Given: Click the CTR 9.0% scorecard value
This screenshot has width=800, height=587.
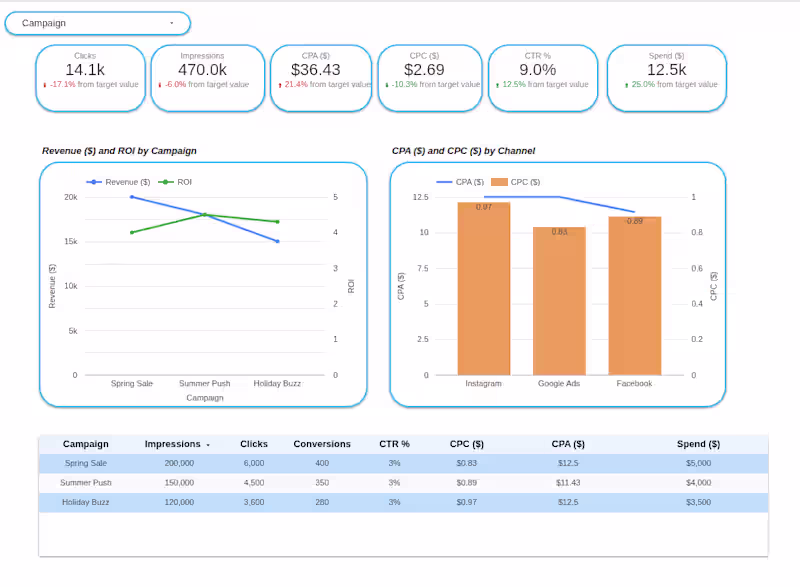Looking at the screenshot, I should point(538,70).
